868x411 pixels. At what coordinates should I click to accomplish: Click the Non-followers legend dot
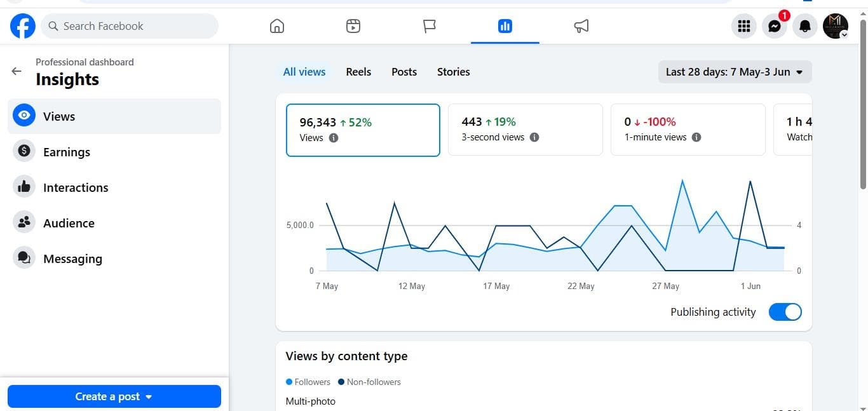coord(341,382)
